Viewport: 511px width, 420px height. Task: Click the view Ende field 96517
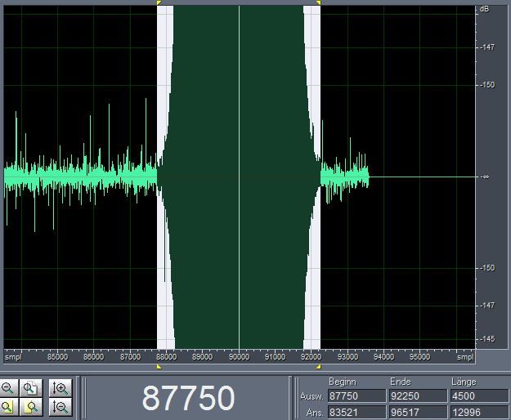[418, 413]
